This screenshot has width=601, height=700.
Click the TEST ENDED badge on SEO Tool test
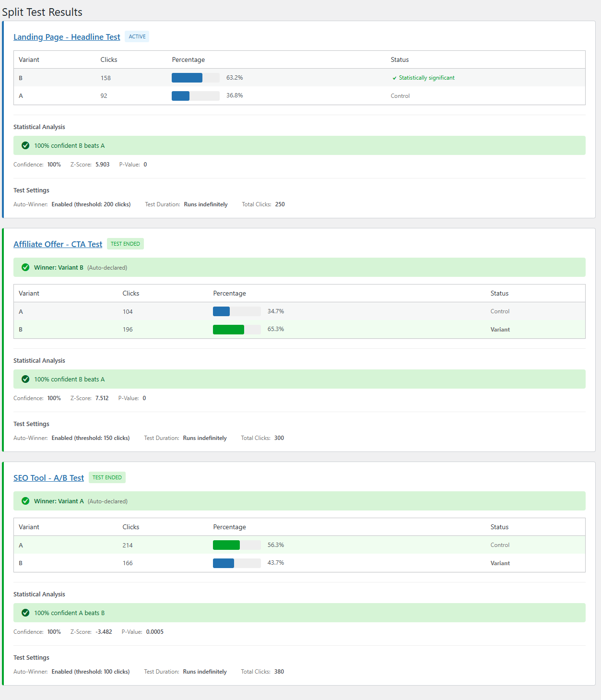[107, 477]
